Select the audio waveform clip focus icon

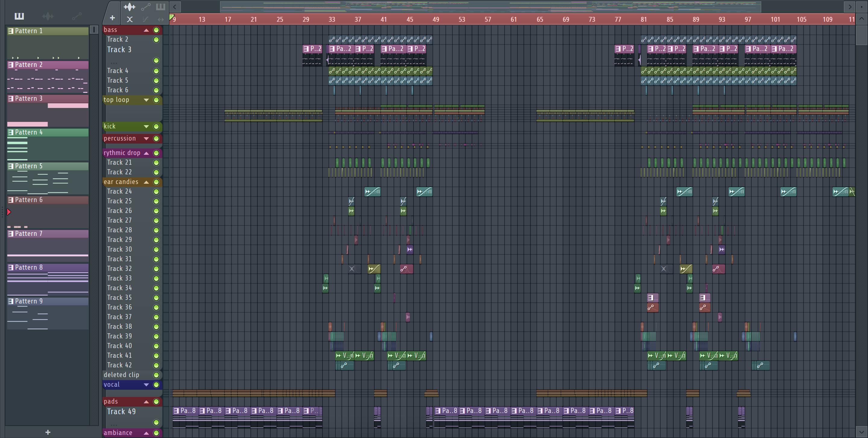[x=129, y=7]
